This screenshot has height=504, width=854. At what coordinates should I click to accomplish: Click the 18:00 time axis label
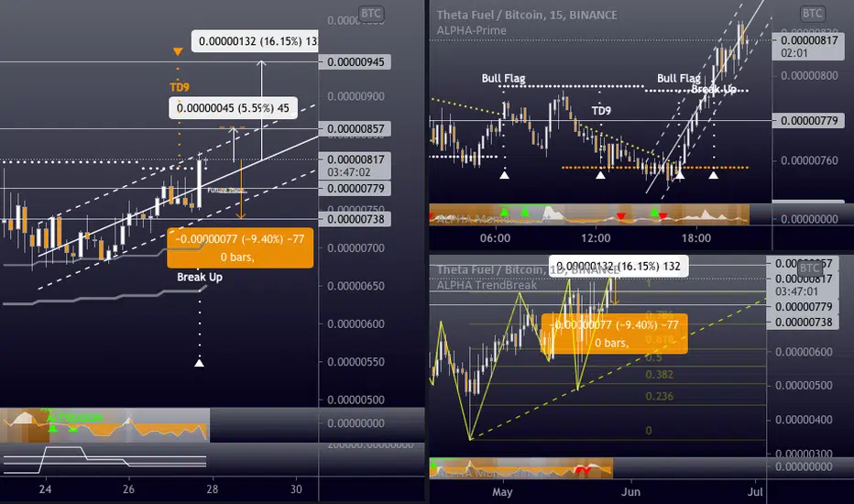(696, 238)
